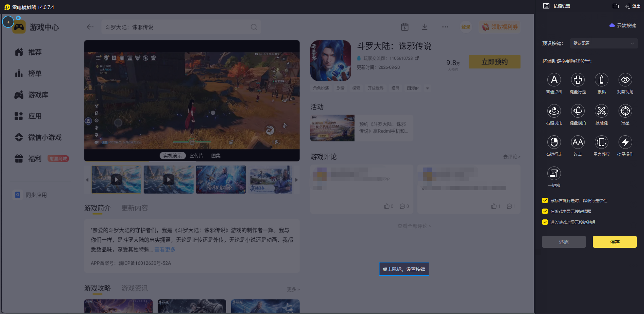The width and height of the screenshot is (644, 314).
Task: Open the three-dot more options menu
Action: (x=445, y=27)
